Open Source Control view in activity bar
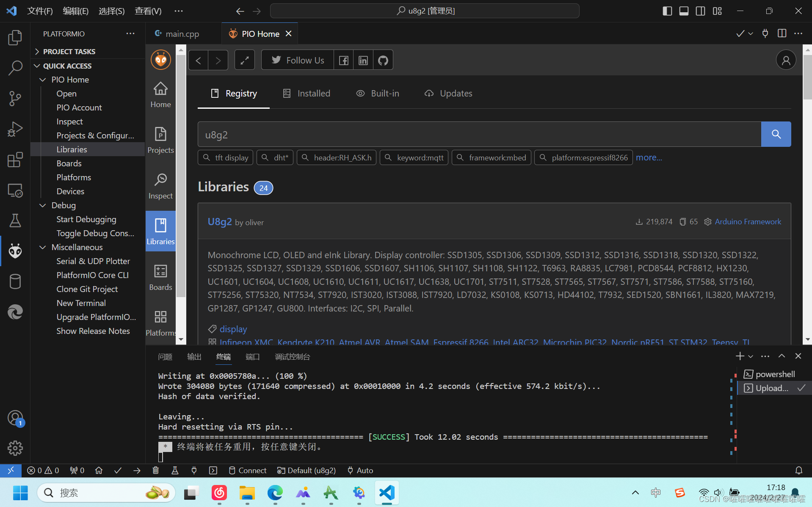 click(x=15, y=99)
